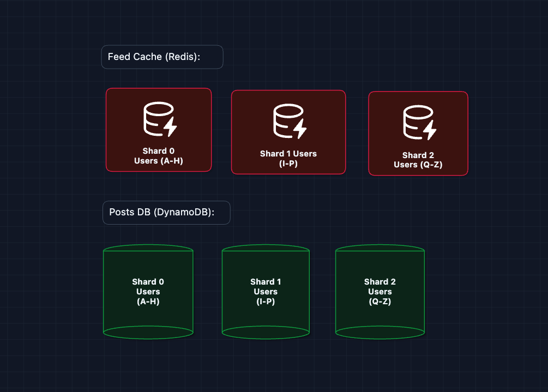Screen dimensions: 548x392
Task: Click 'Shard 2 Users (Q-Z)' text in red node
Action: click(418, 160)
